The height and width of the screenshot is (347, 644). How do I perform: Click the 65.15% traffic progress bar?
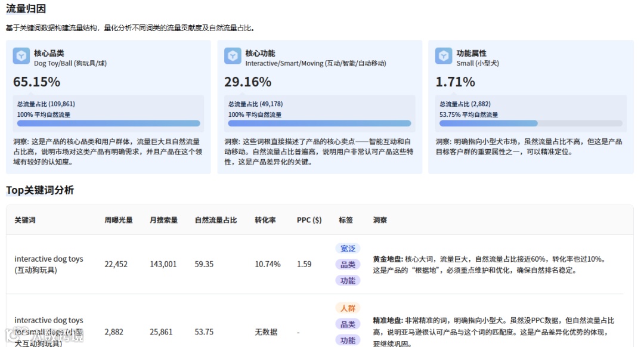pyautogui.click(x=109, y=123)
